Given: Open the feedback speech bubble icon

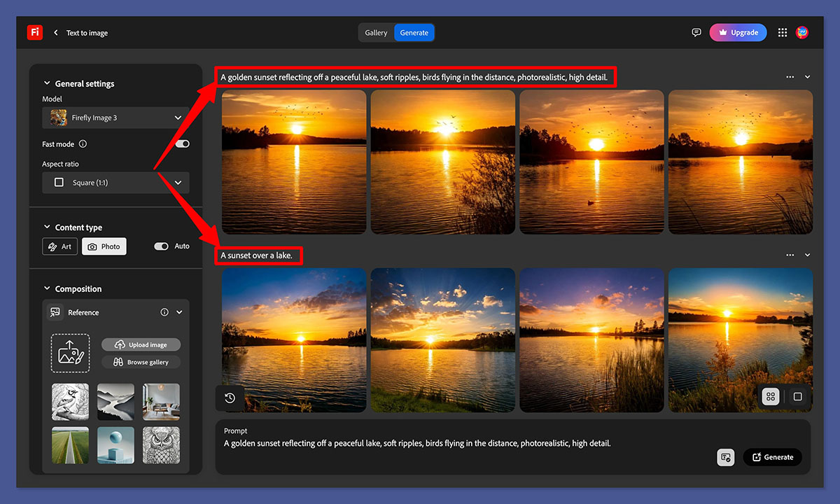Looking at the screenshot, I should coord(696,32).
